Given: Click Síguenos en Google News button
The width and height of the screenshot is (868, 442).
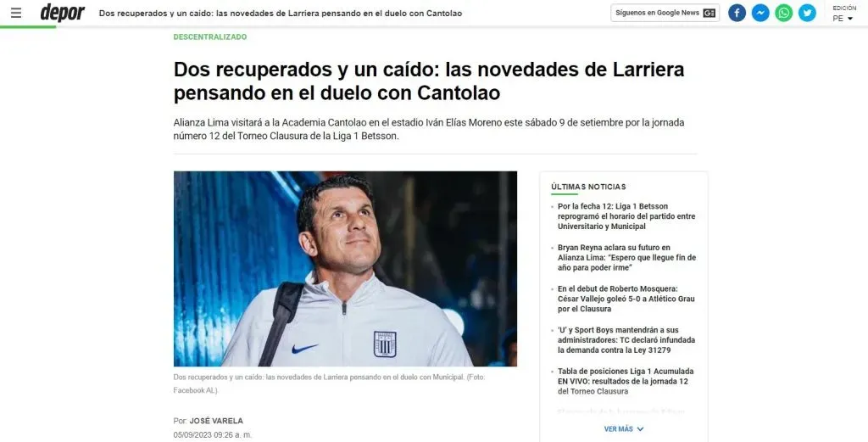Looking at the screenshot, I should pos(665,13).
